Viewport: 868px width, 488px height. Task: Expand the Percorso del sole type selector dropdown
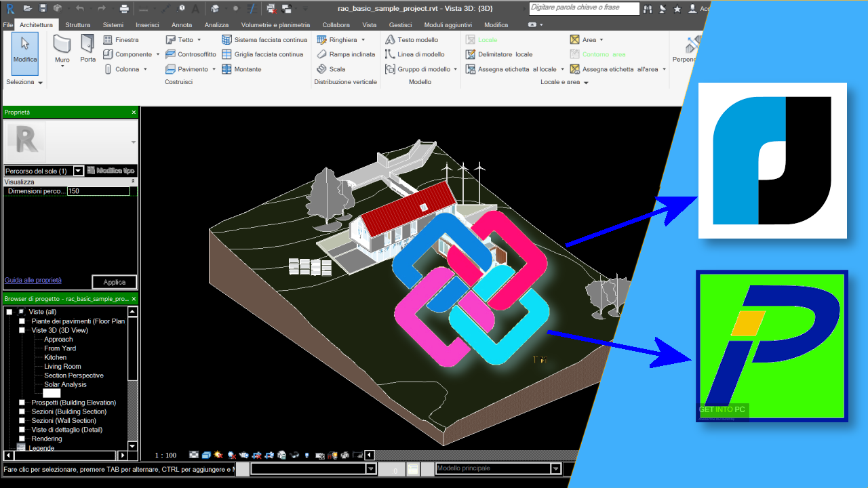coord(78,171)
